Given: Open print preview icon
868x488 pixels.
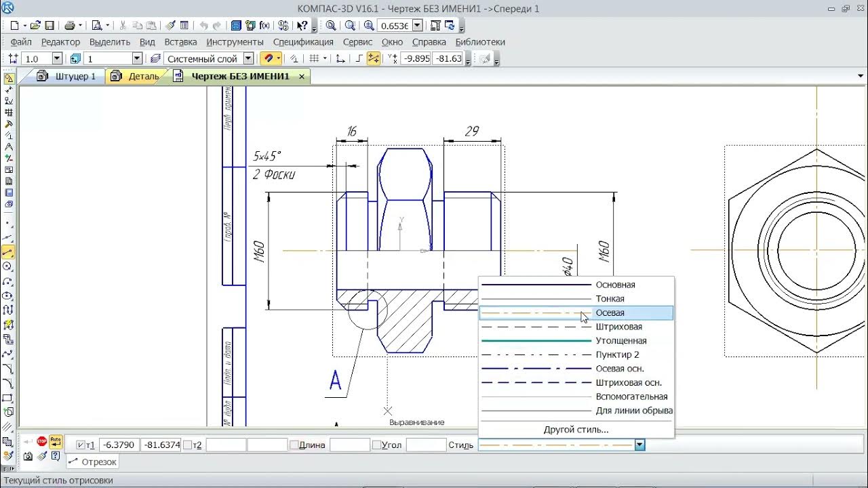Looking at the screenshot, I should pyautogui.click(x=96, y=26).
